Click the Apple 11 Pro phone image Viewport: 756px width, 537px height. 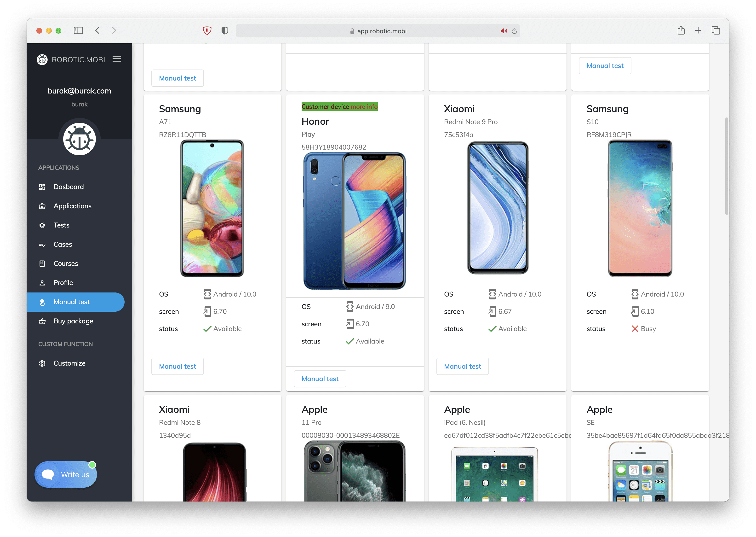354,471
